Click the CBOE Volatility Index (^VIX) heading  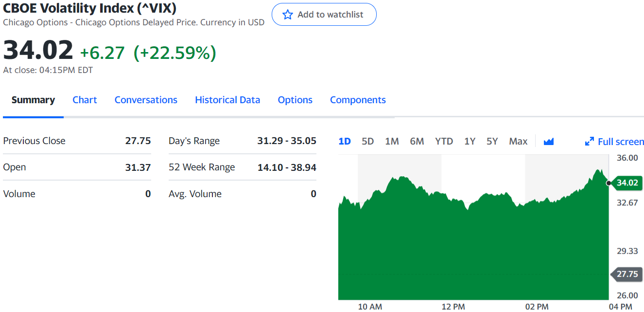coord(90,8)
